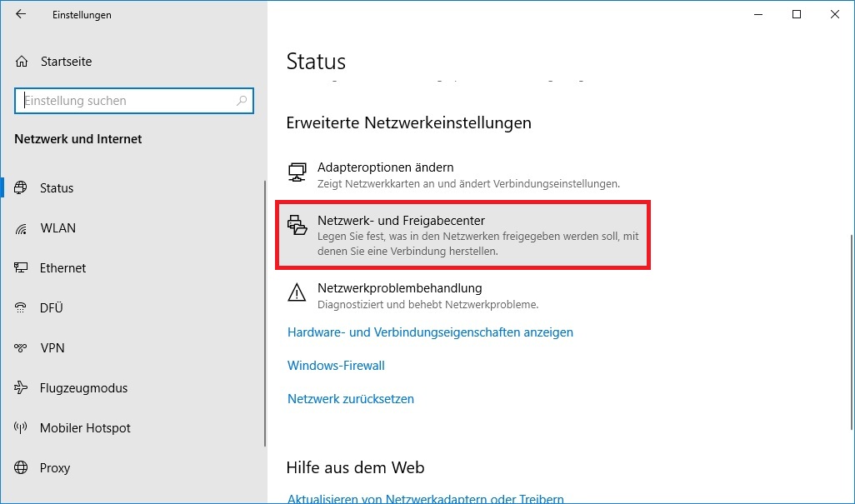Click the Netzwerk- und Freigabecenter printer icon
855x504 pixels.
click(297, 225)
